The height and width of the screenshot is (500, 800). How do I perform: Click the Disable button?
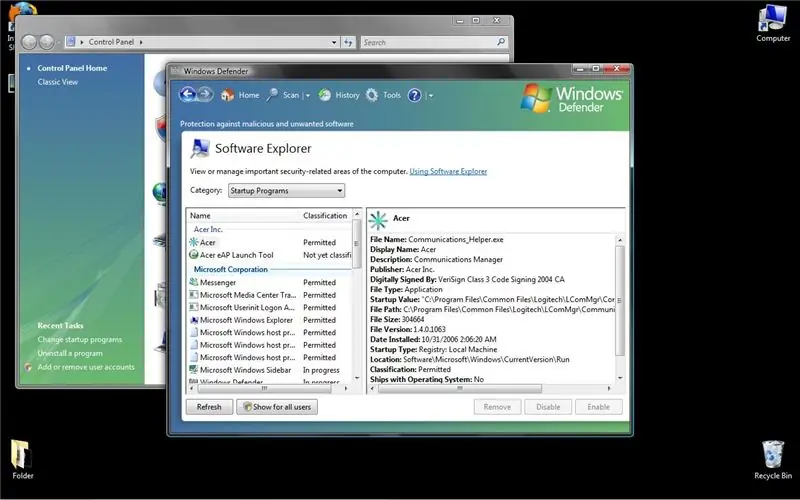point(548,407)
